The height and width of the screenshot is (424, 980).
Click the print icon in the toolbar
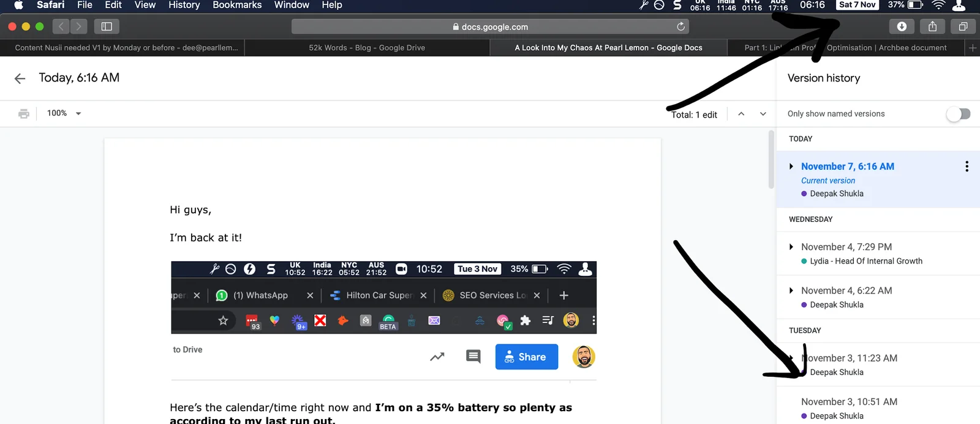[x=24, y=113]
